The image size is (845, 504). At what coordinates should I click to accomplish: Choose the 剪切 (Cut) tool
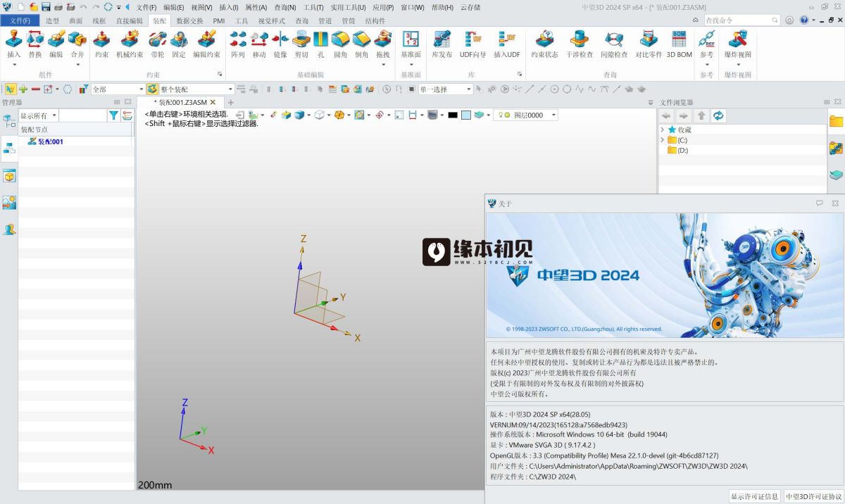point(301,39)
